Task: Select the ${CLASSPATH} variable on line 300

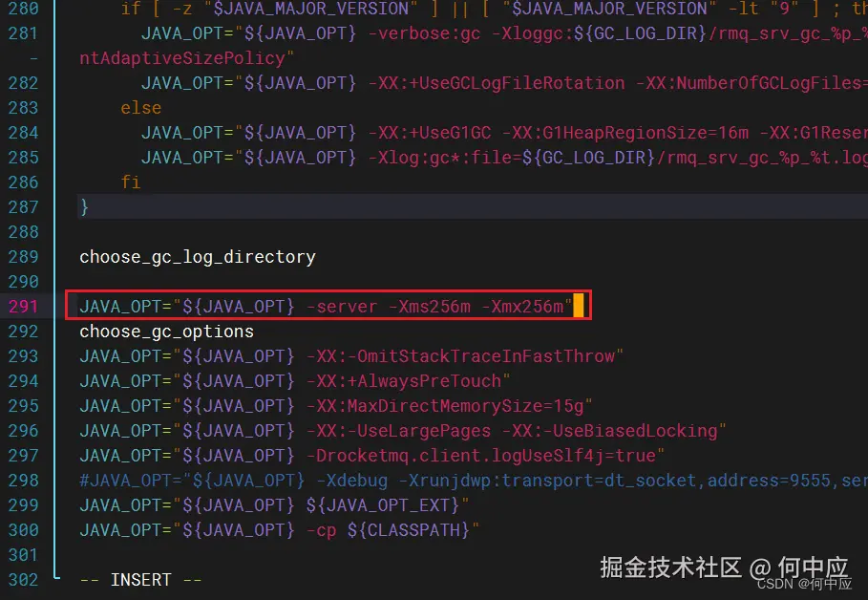Action: [x=409, y=529]
